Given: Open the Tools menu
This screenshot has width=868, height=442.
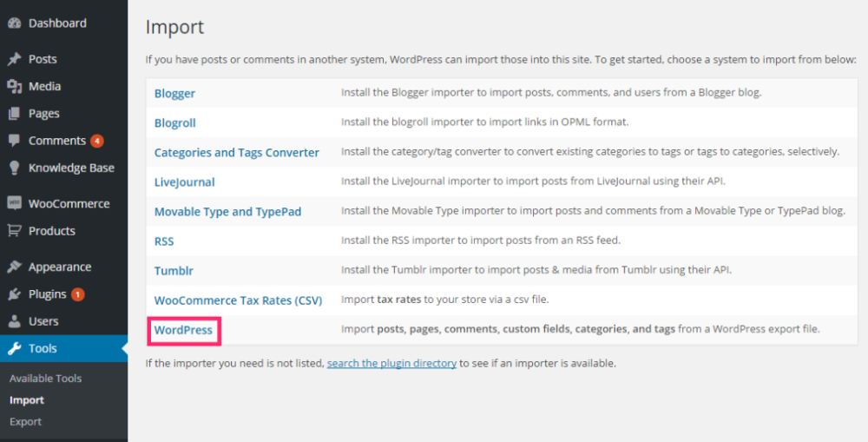Looking at the screenshot, I should coord(43,348).
